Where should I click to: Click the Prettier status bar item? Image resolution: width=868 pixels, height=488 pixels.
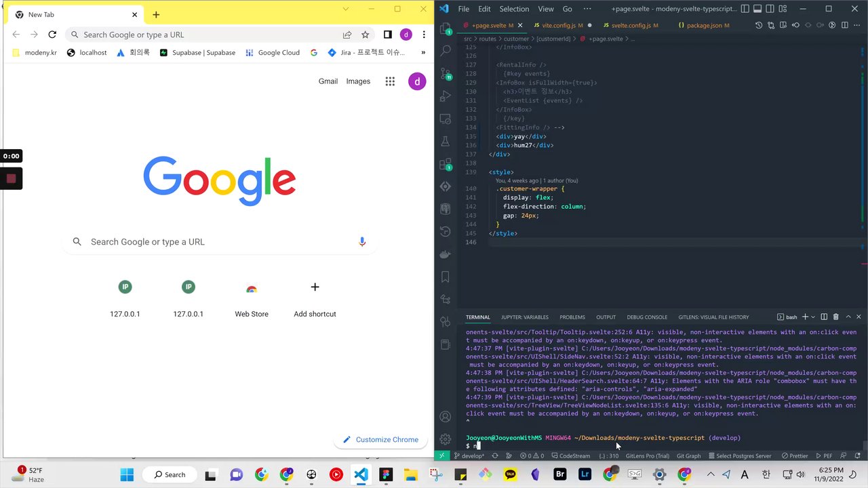(793, 456)
